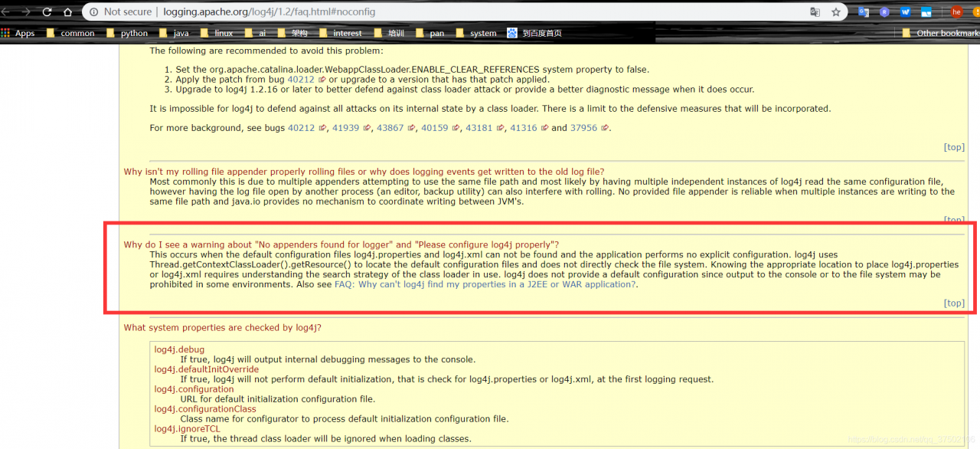Open the translate page icon

pos(815,12)
